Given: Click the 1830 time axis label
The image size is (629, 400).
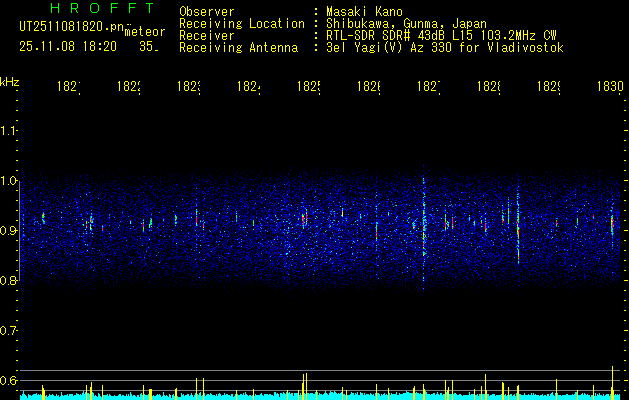Looking at the screenshot, I should coord(610,87).
